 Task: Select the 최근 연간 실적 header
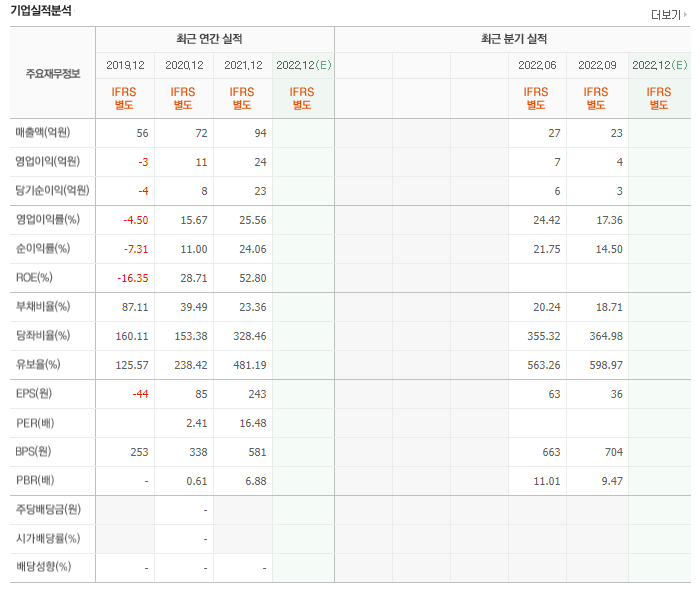tap(209, 39)
